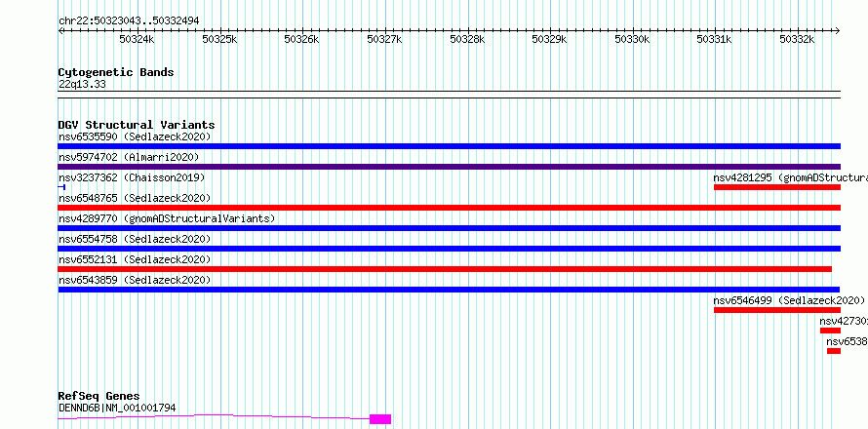Screen dimensions: 868x429
Task: Click ruler position 50325k
Action: click(219, 39)
